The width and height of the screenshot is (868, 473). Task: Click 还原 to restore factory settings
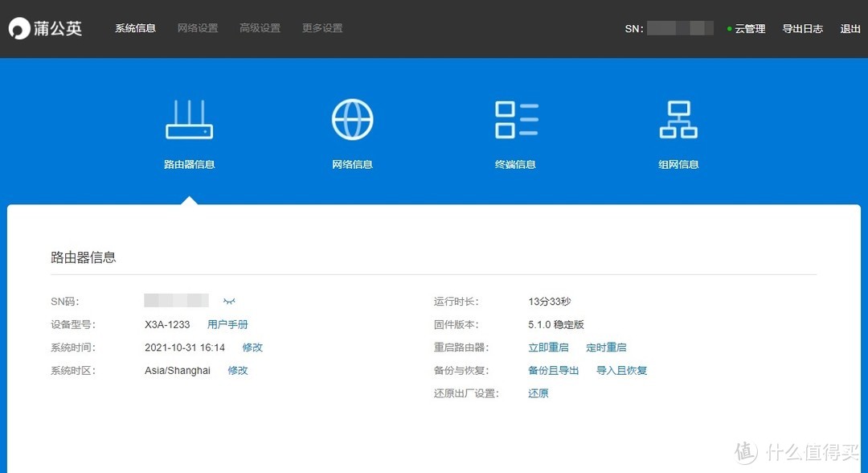[x=538, y=393]
